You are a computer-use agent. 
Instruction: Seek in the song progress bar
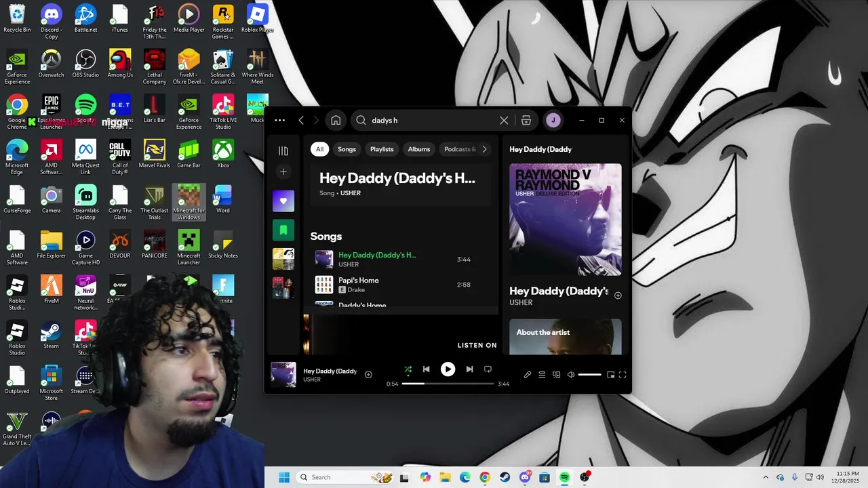[x=448, y=384]
